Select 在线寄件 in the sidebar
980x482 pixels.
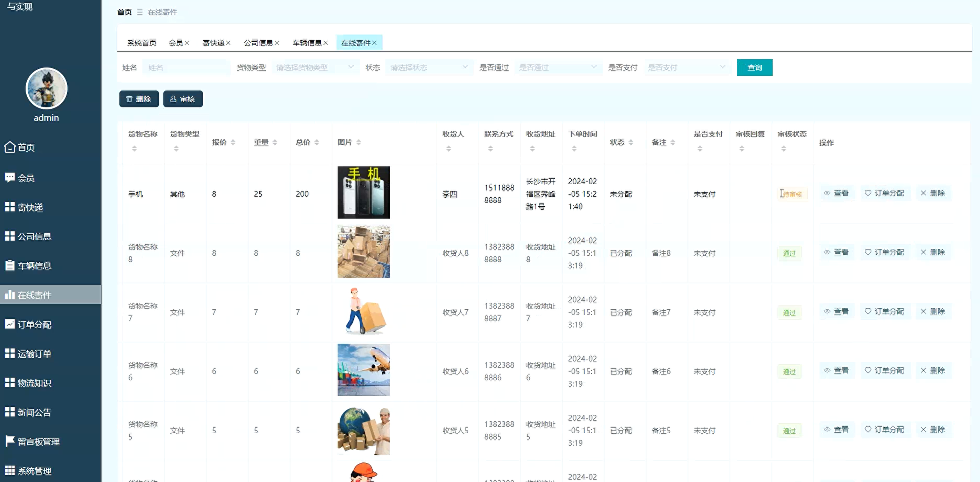[50, 295]
